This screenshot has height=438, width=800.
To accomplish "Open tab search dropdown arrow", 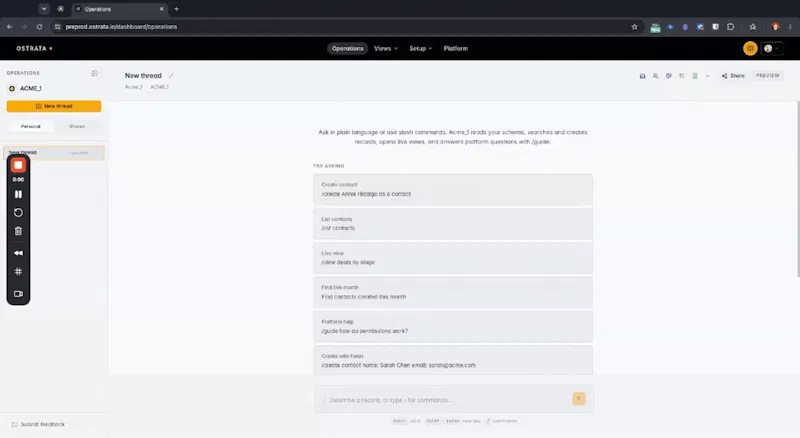I will tap(44, 9).
